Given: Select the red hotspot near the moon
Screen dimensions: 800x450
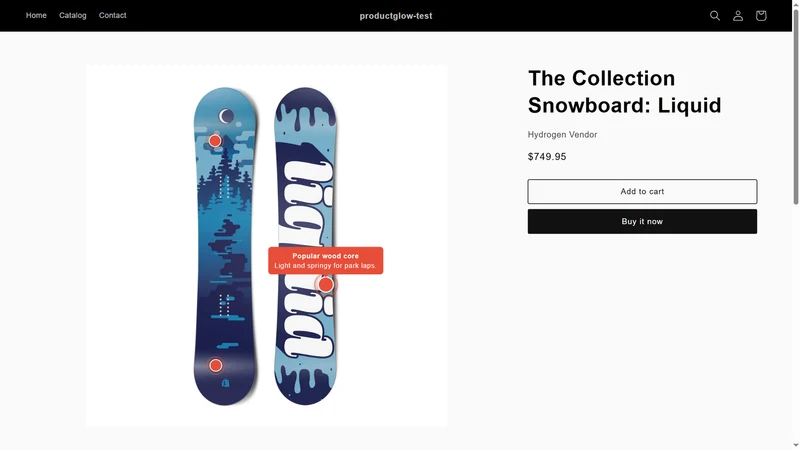Looking at the screenshot, I should pyautogui.click(x=215, y=141).
